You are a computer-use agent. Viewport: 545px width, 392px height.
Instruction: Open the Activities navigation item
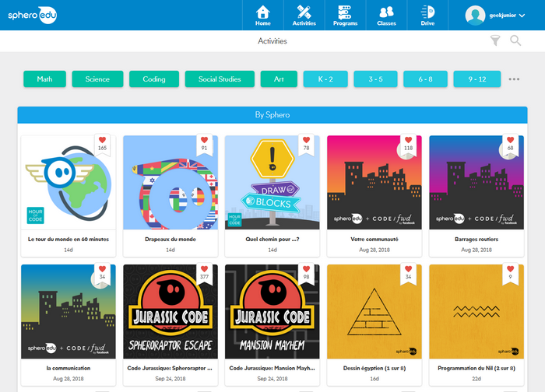304,16
